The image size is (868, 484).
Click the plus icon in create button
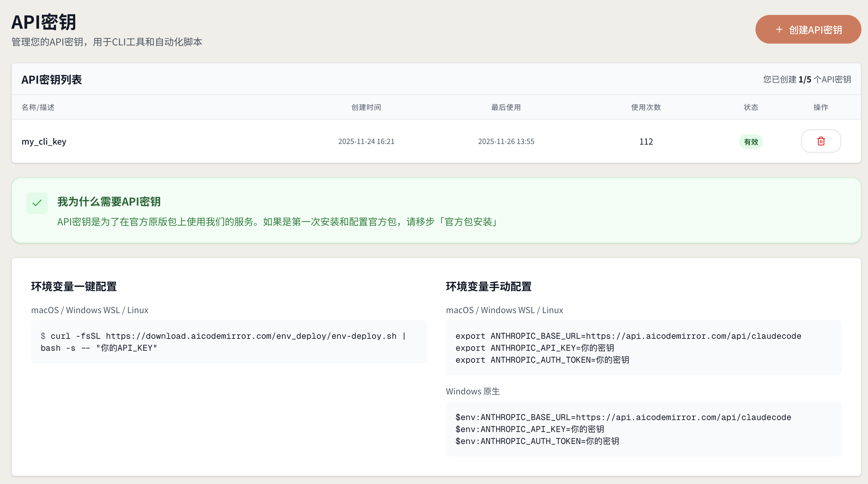[x=779, y=30]
